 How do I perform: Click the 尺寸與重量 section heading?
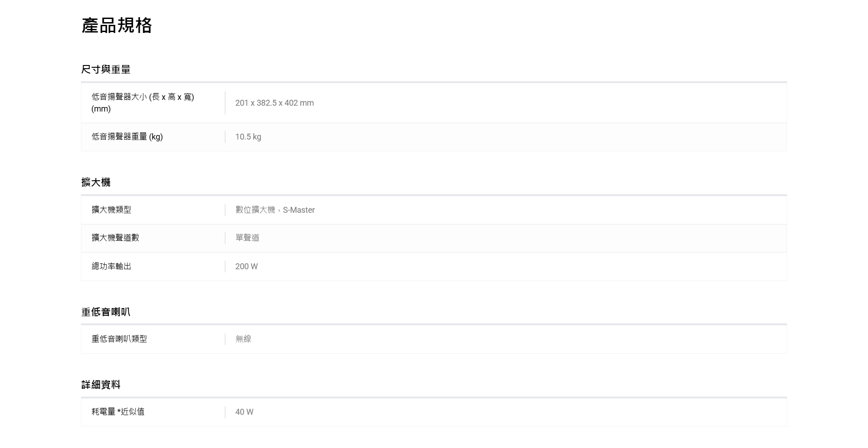pyautogui.click(x=106, y=70)
